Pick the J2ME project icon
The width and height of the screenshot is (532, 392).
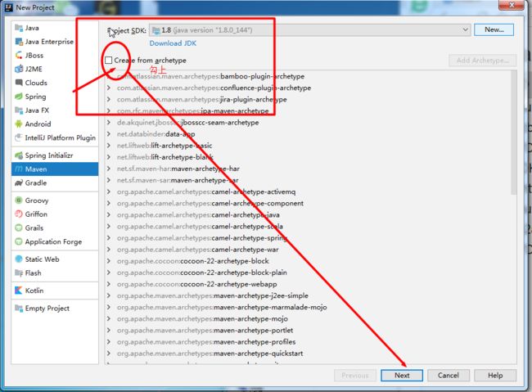(x=19, y=70)
